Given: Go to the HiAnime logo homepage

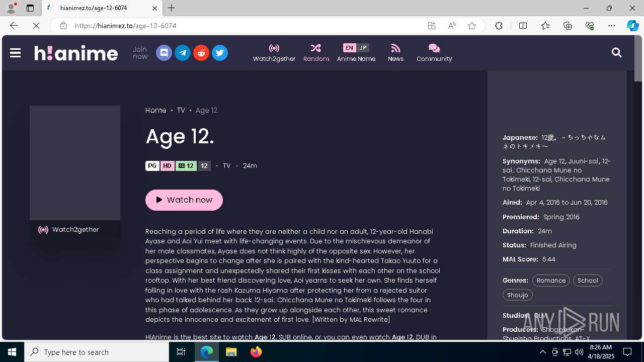Looking at the screenshot, I should (x=76, y=53).
